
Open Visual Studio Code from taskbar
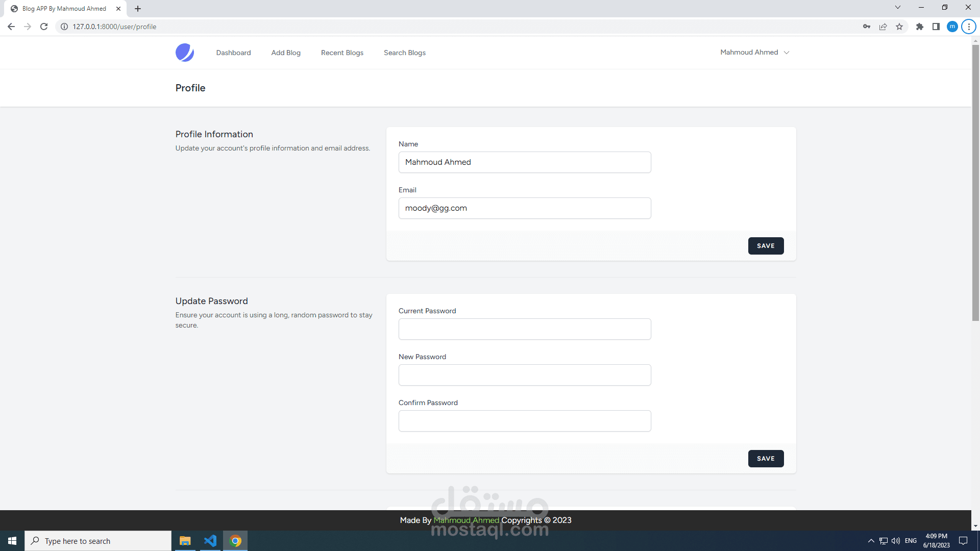210,541
